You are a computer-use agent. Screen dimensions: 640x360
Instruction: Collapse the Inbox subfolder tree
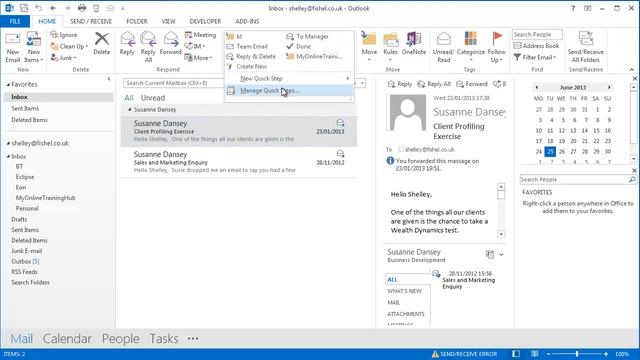click(x=8, y=157)
